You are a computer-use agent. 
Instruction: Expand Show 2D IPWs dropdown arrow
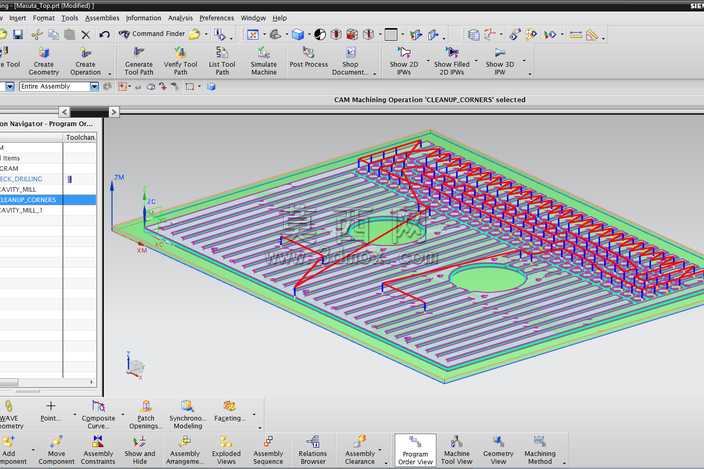pos(427,61)
